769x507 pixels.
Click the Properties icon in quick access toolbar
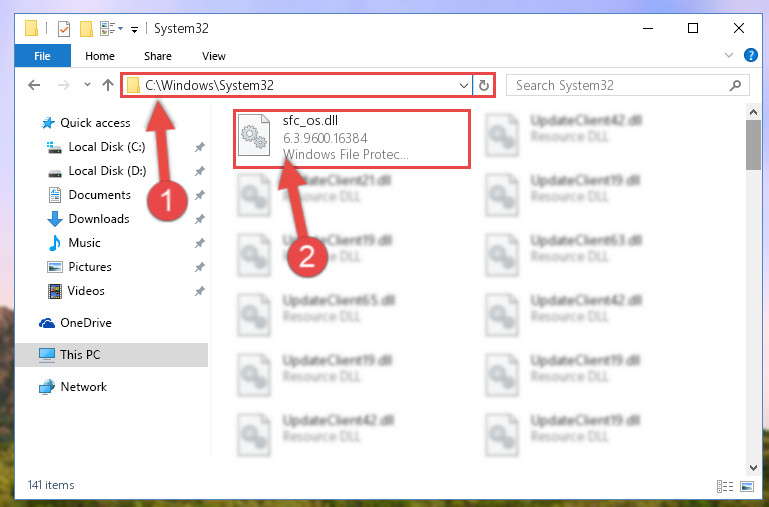pyautogui.click(x=64, y=28)
